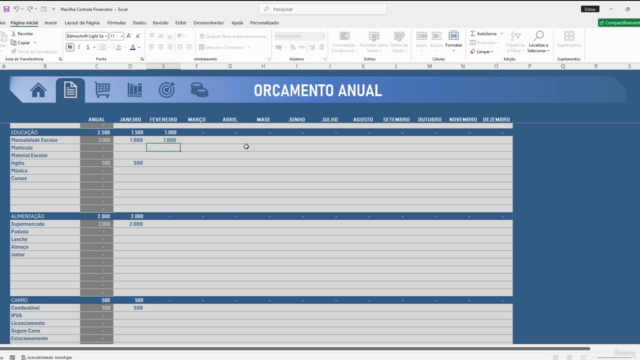Open Localizar e Selecionar magnifier
Screen dimensions: 640x360
[538, 42]
